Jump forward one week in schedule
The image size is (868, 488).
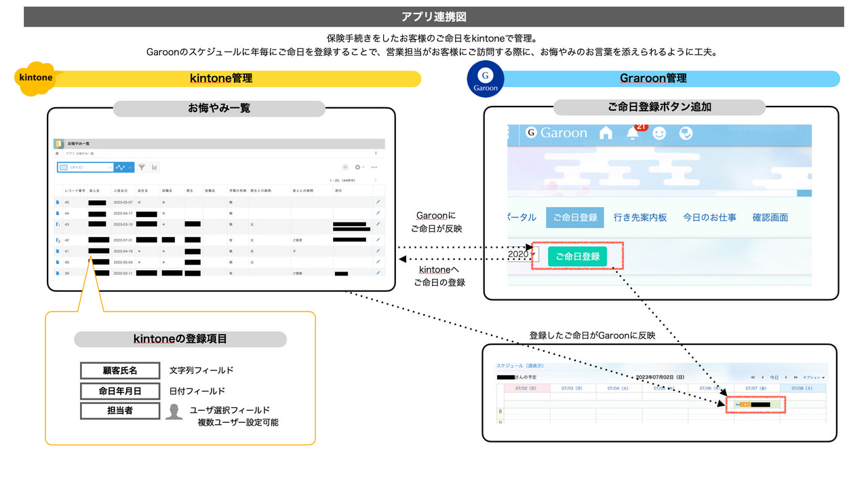[795, 377]
